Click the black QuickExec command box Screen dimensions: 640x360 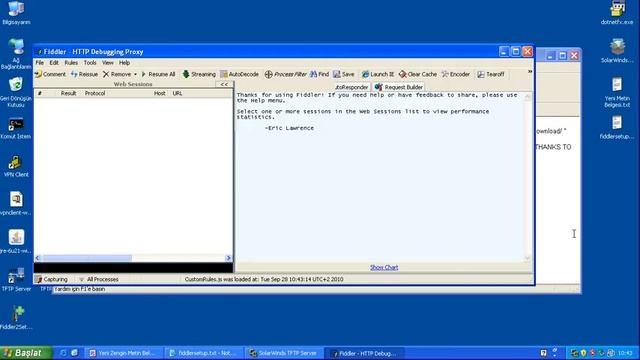[x=133, y=268]
